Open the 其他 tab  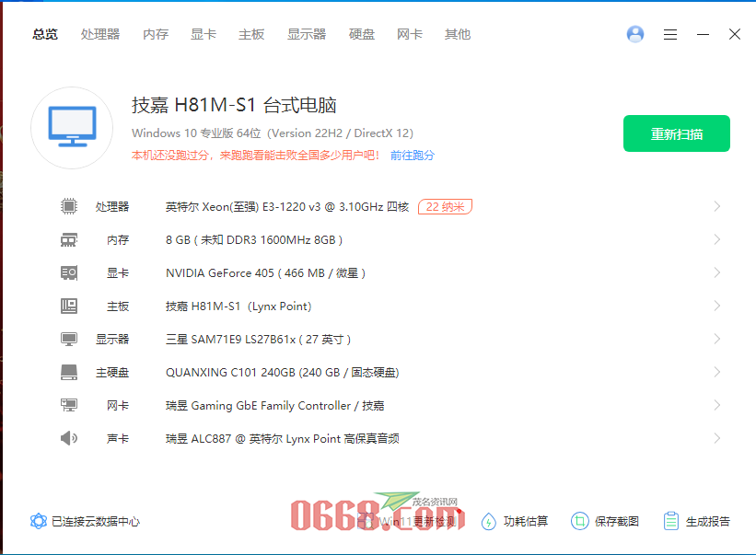tap(457, 34)
